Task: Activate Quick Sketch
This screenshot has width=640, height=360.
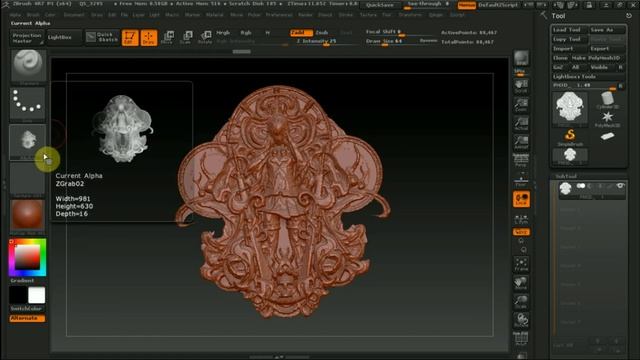Action: (x=102, y=37)
